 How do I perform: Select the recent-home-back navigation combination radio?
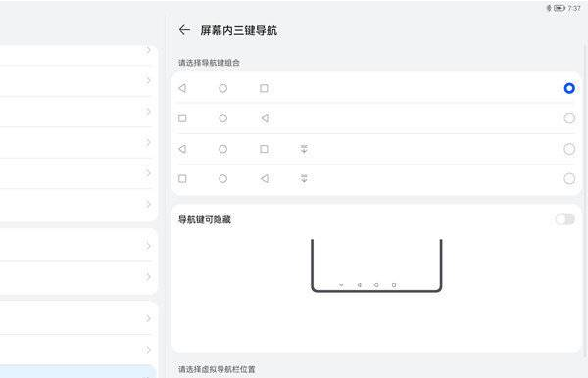coord(569,118)
